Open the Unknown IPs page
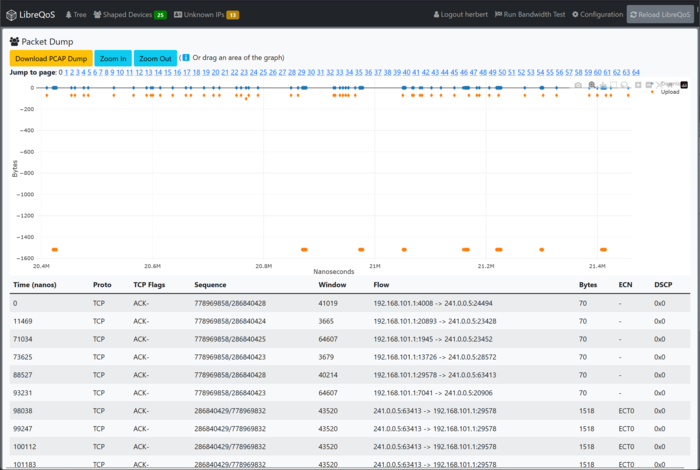This screenshot has height=470, width=700. (205, 15)
